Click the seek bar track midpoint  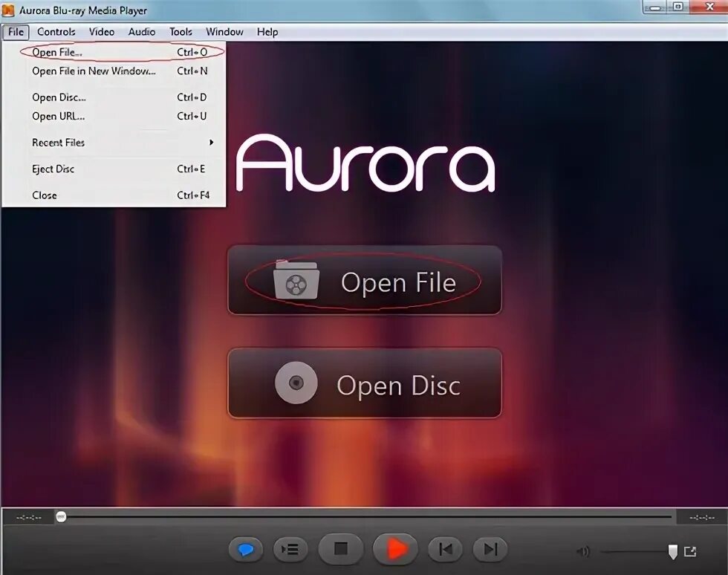(366, 516)
